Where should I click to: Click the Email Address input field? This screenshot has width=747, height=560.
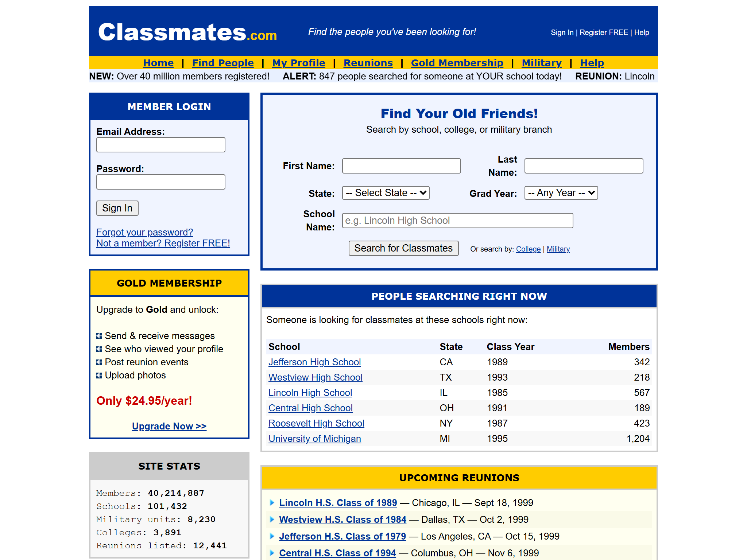(x=160, y=145)
